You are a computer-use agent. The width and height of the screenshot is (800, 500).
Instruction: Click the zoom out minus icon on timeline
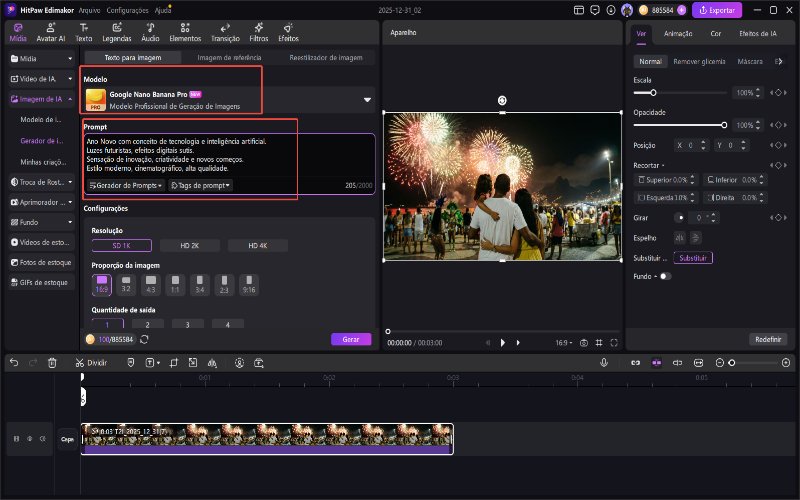(719, 363)
